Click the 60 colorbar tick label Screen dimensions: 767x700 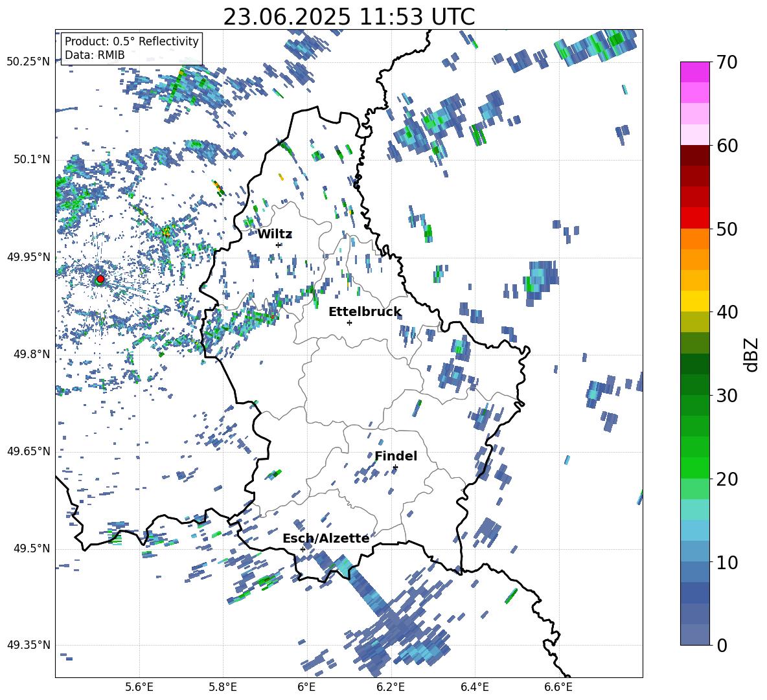pyautogui.click(x=727, y=146)
